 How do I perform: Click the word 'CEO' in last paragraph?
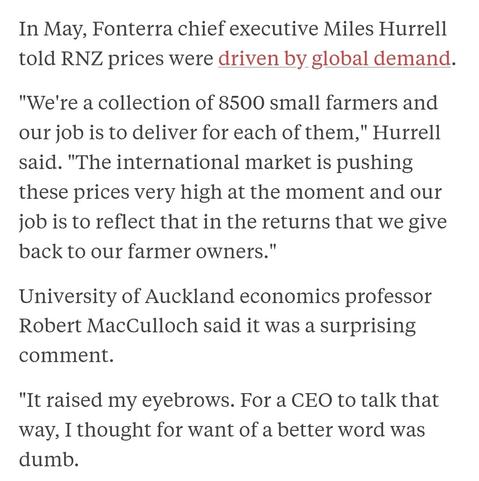point(311,400)
